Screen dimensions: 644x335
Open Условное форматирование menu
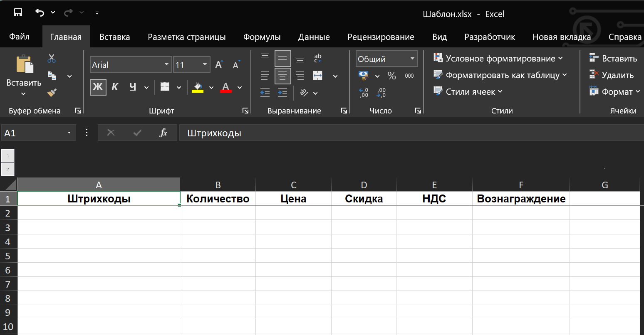(x=498, y=58)
